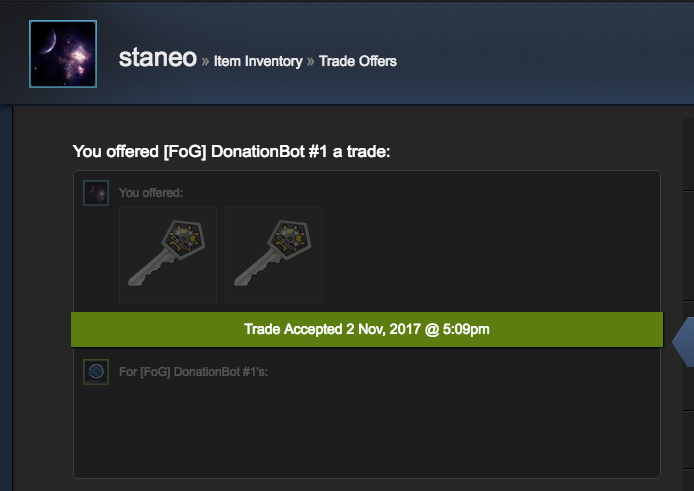Click the blue arrow pointer at right edge

point(683,342)
